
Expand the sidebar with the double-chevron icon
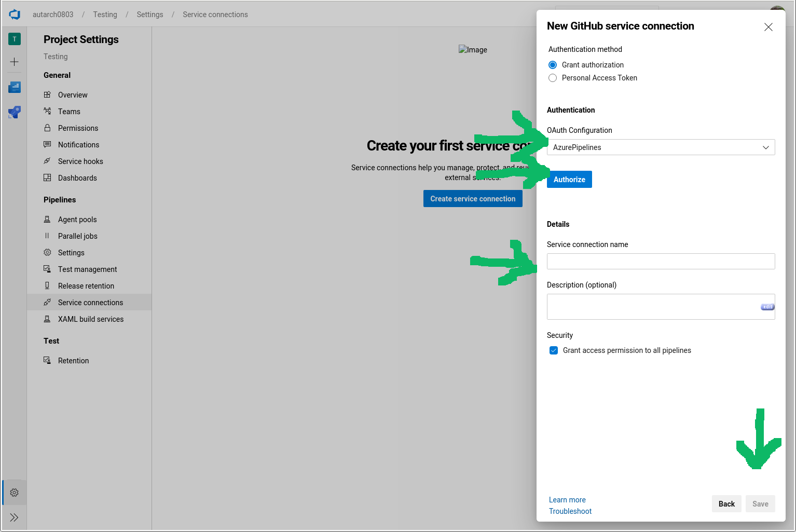point(15,517)
